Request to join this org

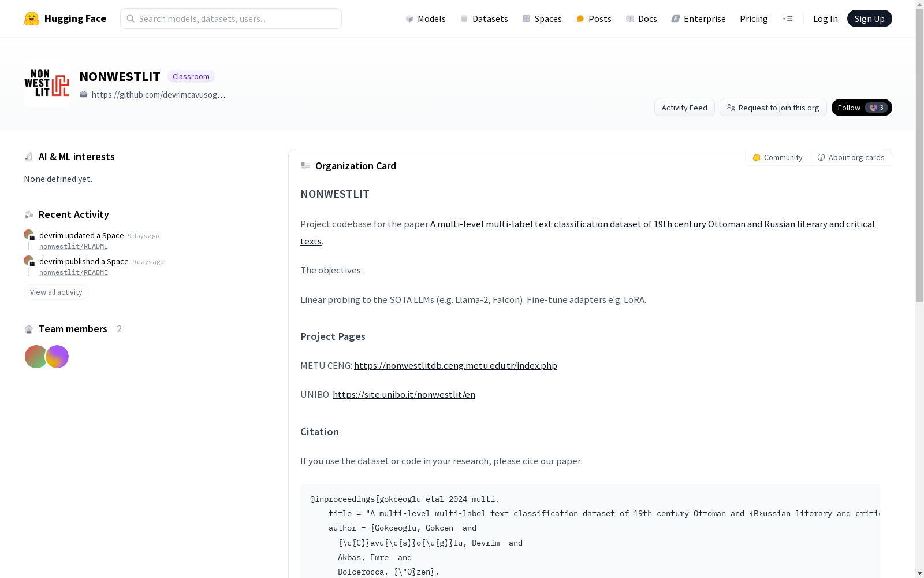(x=773, y=108)
